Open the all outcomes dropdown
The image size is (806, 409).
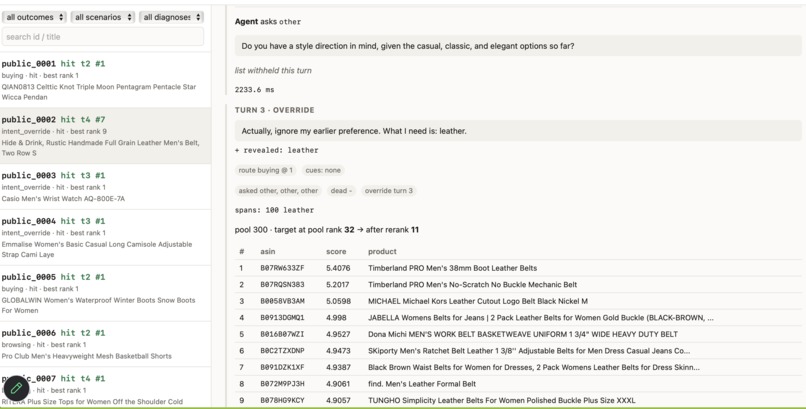(34, 17)
